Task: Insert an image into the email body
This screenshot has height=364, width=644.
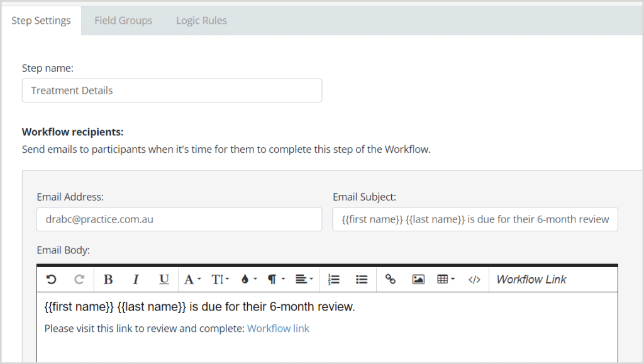Action: click(417, 279)
